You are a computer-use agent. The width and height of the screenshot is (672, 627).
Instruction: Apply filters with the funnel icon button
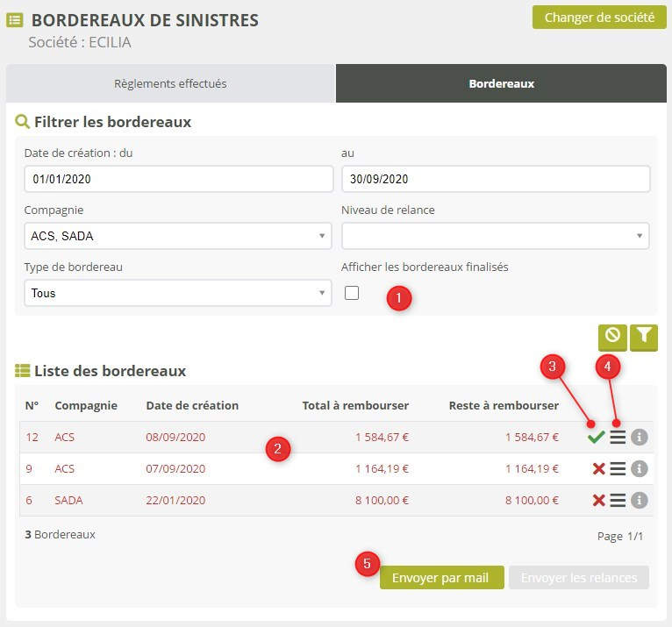tap(644, 336)
